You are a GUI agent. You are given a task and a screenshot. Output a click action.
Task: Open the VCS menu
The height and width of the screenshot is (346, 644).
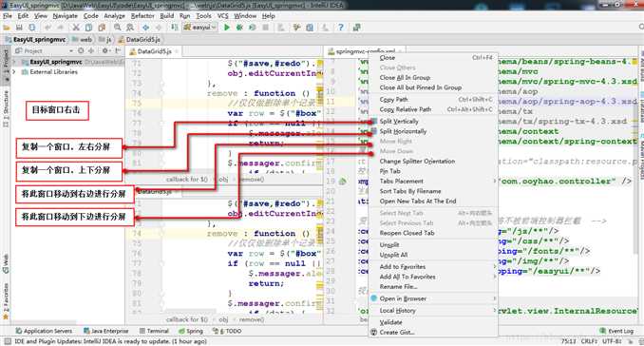click(x=222, y=16)
